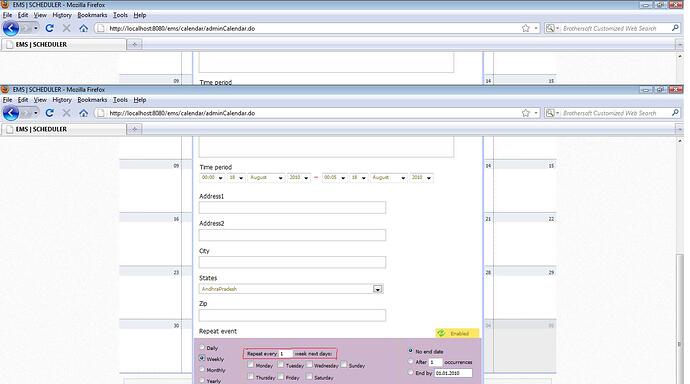The height and width of the screenshot is (384, 690).
Task: Open bookmark star dropdown arrow in front window
Action: [x=536, y=113]
